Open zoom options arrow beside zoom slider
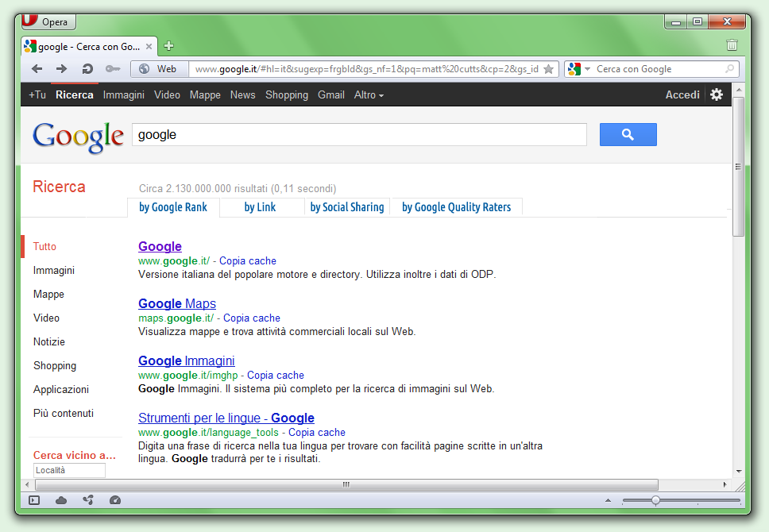This screenshot has height=532, width=769. click(x=609, y=500)
